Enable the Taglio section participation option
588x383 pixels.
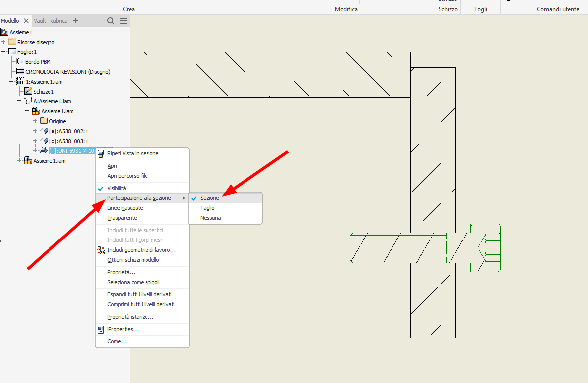coord(207,208)
